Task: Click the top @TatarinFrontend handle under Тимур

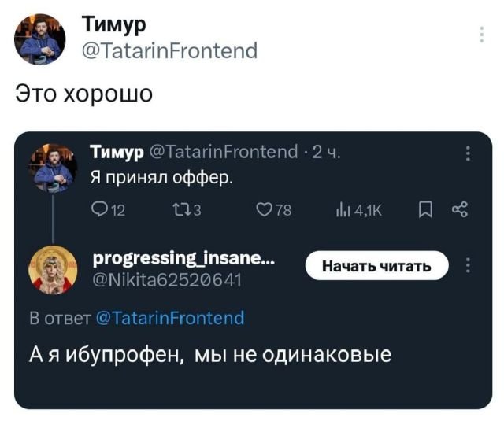Action: pos(169,51)
